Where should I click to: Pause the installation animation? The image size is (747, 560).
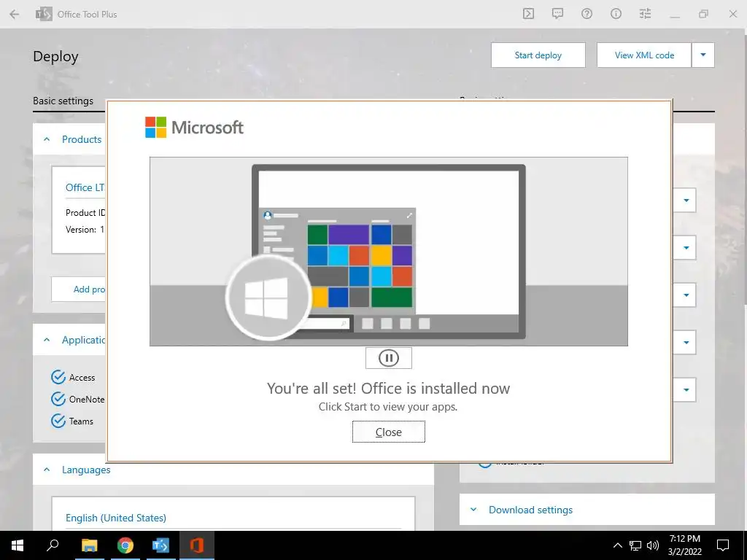[388, 358]
